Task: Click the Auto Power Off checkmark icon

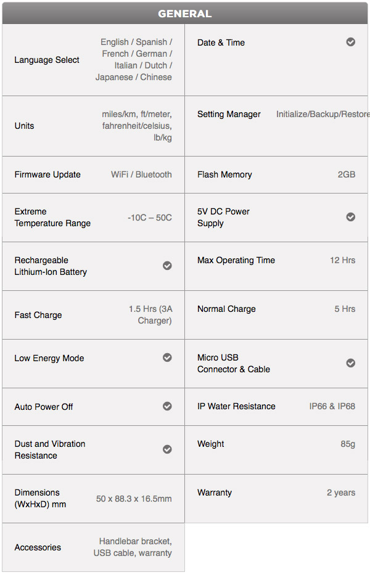Action: click(167, 406)
